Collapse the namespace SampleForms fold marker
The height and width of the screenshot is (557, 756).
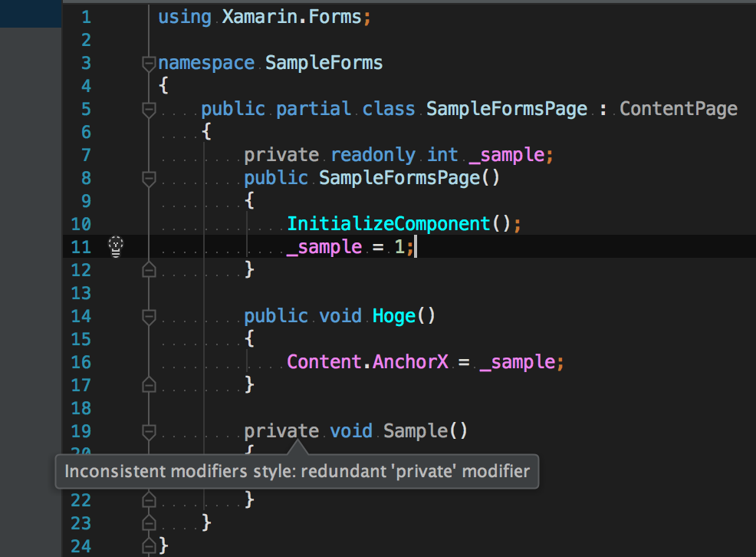(149, 63)
